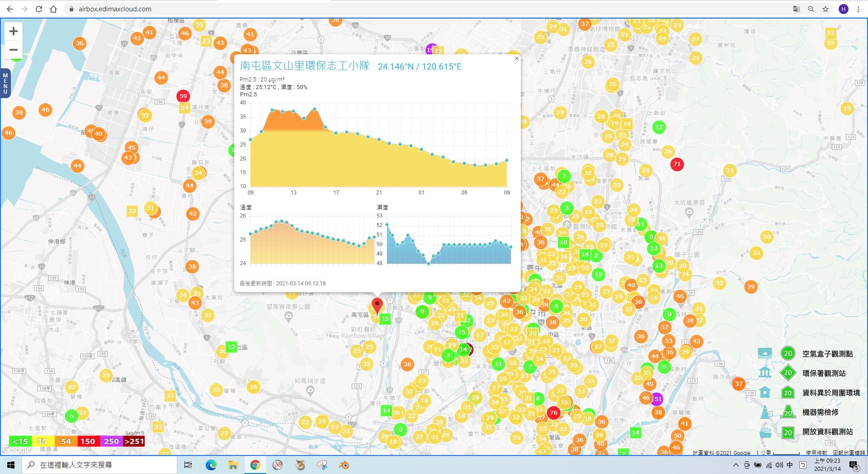Image resolution: width=868 pixels, height=474 pixels.
Task: Click the red 150 legend swatch
Action: (88, 441)
